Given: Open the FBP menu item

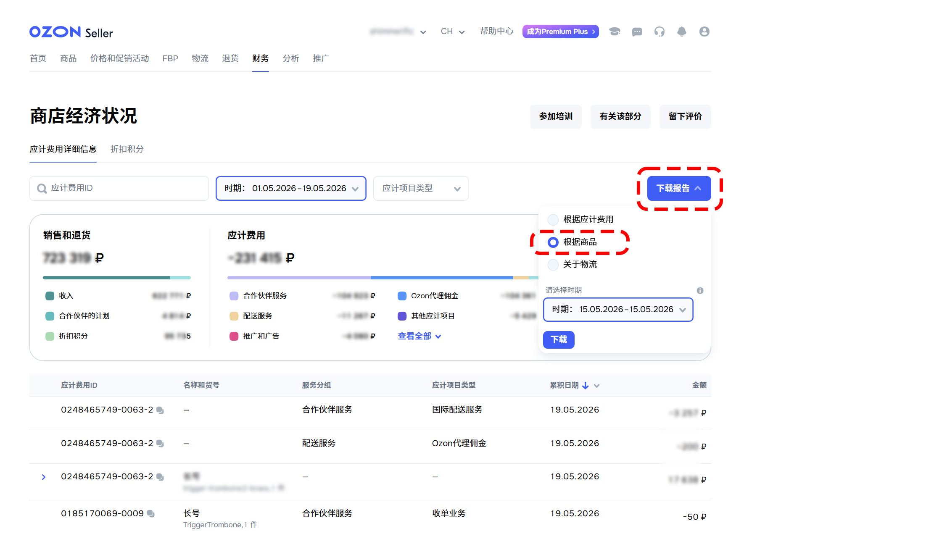Looking at the screenshot, I should coord(170,58).
